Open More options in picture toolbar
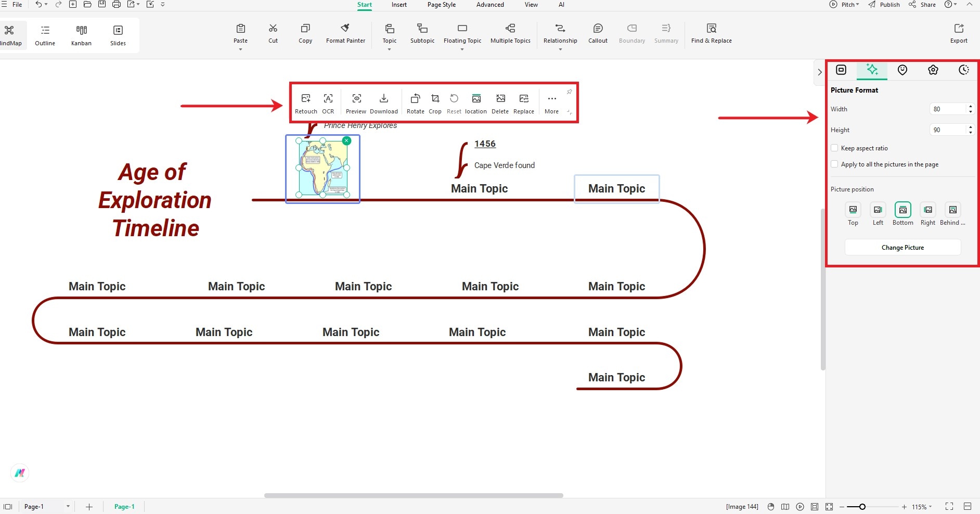This screenshot has height=514, width=980. (552, 104)
